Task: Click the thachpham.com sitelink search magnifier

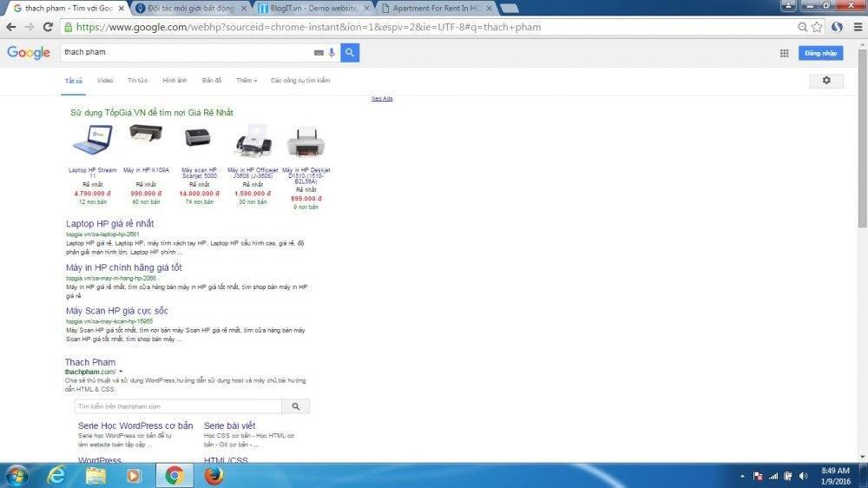Action: click(296, 406)
